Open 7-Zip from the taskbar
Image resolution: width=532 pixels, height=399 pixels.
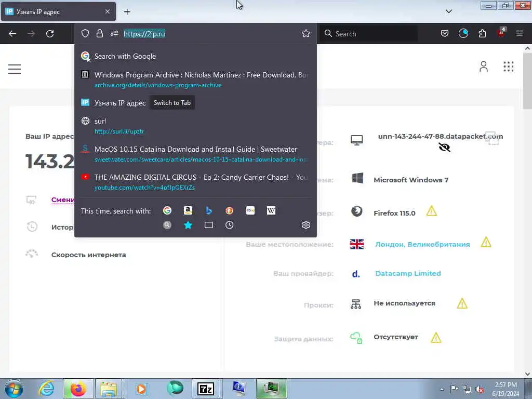206,389
